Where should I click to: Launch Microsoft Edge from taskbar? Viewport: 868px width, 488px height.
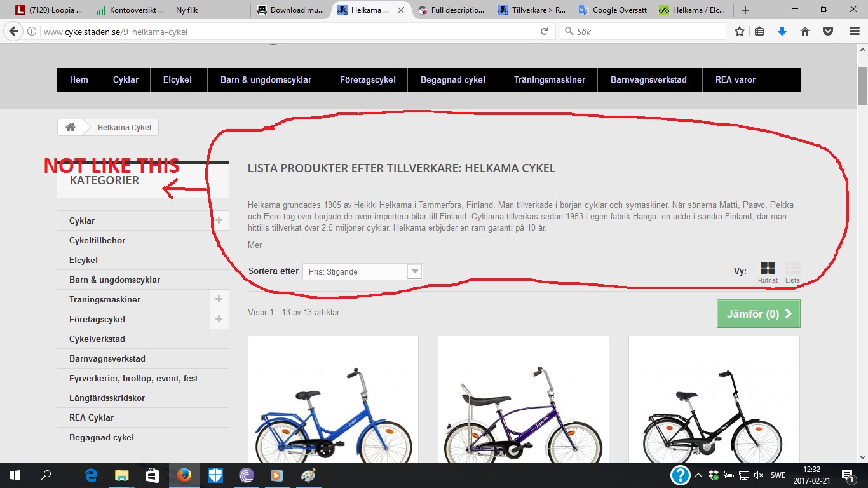coord(91,475)
